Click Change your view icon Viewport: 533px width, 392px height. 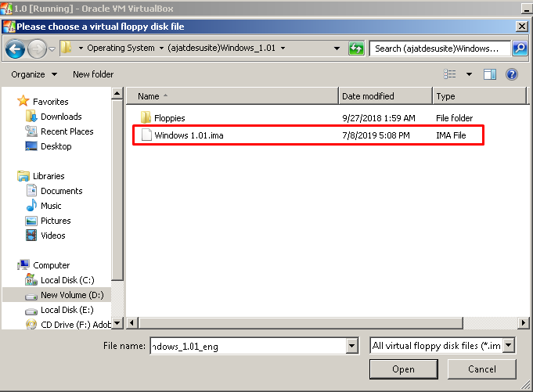(x=450, y=74)
